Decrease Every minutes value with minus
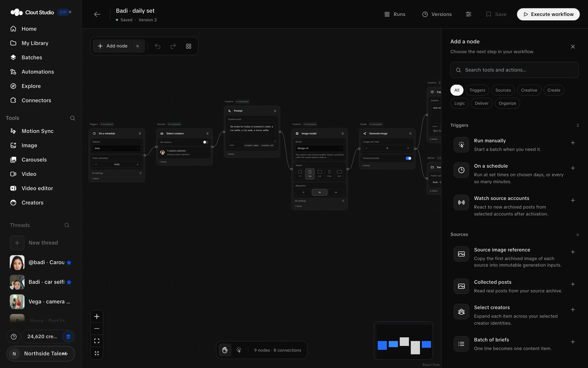Viewport: 588px width, 368px height. point(96,164)
